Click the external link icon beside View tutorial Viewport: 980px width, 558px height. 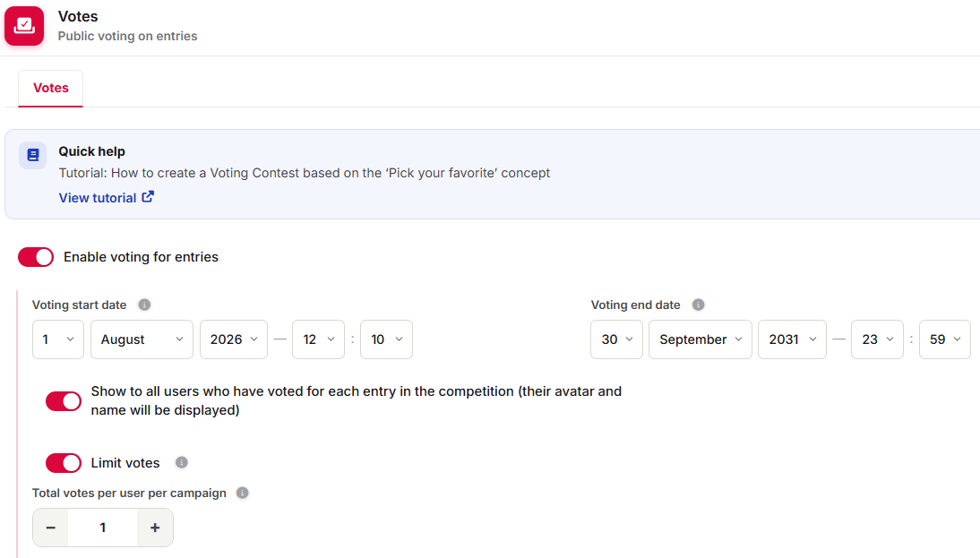148,197
